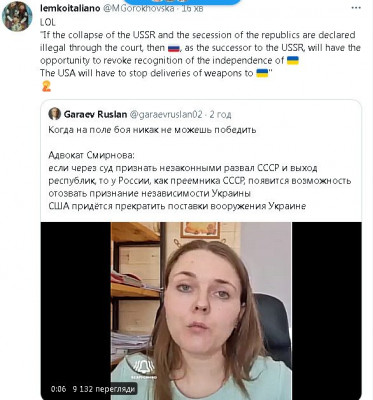Open the lemkoitaliano display name link
The width and height of the screenshot is (373, 400).
coord(70,8)
